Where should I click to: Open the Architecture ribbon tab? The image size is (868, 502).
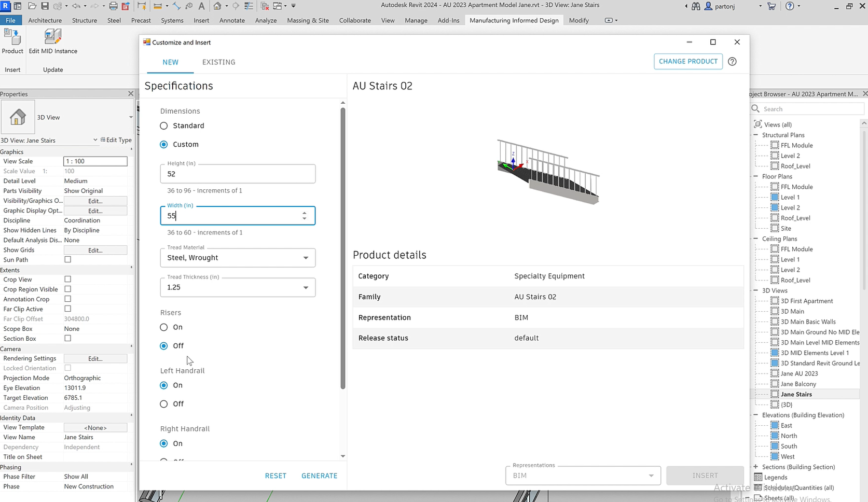click(45, 20)
